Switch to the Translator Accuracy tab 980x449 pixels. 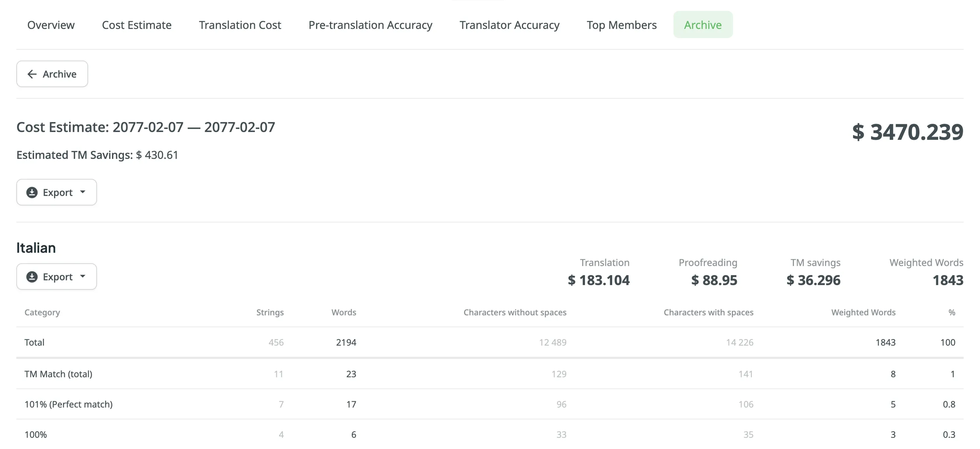pos(509,25)
